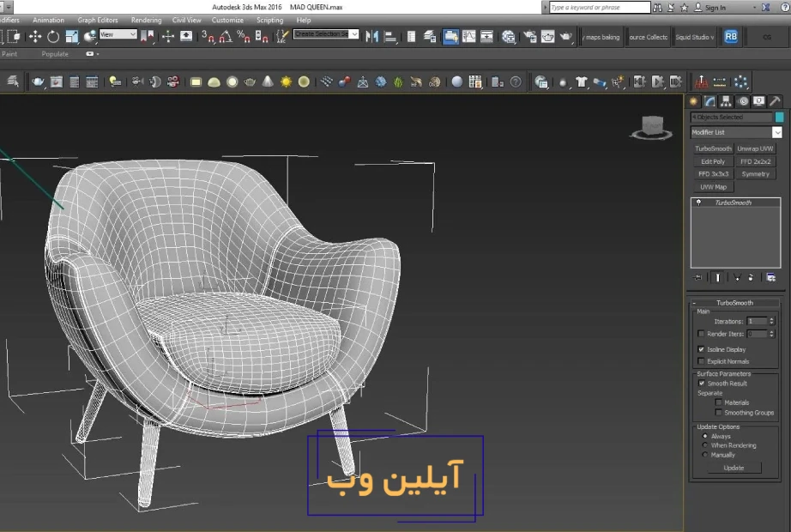Open the Rendering menu
Image resolution: width=791 pixels, height=532 pixels.
point(146,20)
